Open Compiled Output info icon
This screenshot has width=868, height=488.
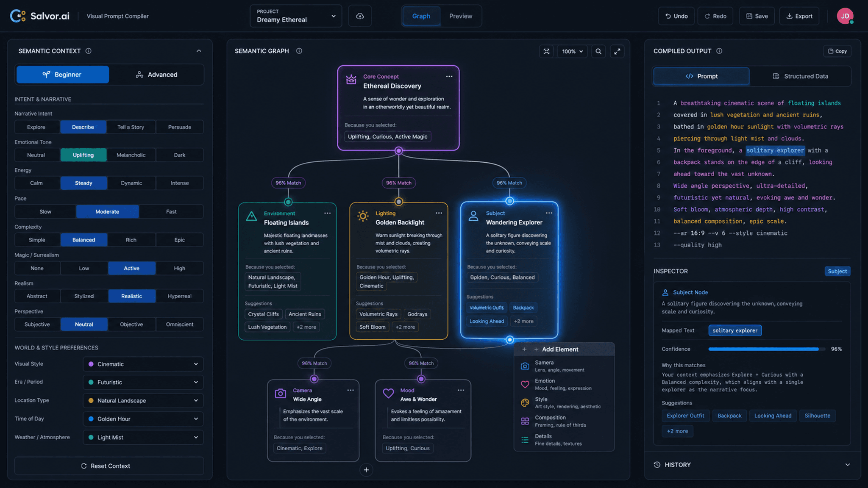[x=719, y=51]
